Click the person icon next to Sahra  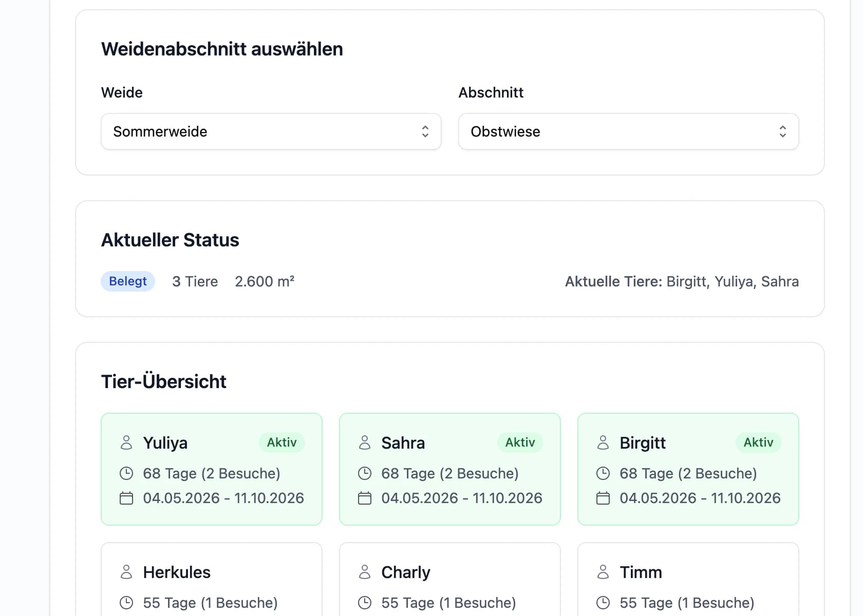(x=365, y=442)
